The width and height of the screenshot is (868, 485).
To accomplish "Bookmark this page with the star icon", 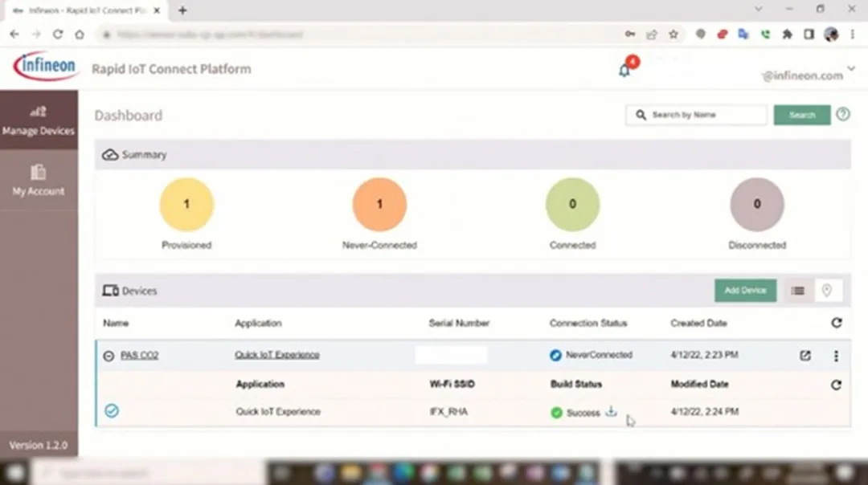I will [674, 35].
